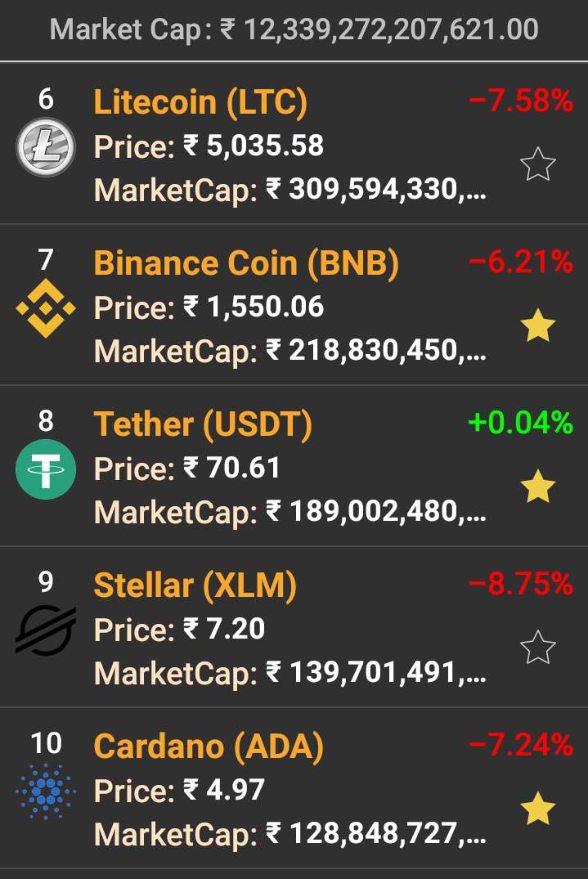
Task: Select the Tether (USDT) name
Action: [203, 424]
